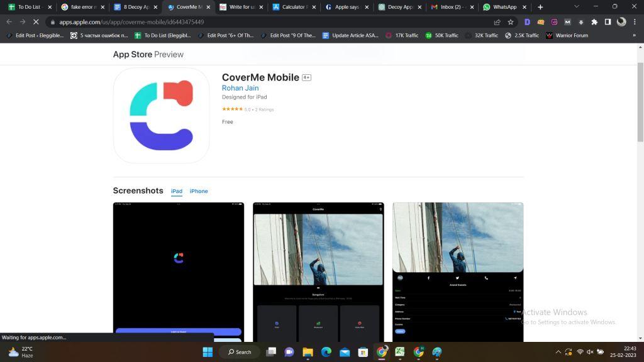This screenshot has height=362, width=644.
Task: Open the taskbar Search box
Action: click(x=240, y=352)
